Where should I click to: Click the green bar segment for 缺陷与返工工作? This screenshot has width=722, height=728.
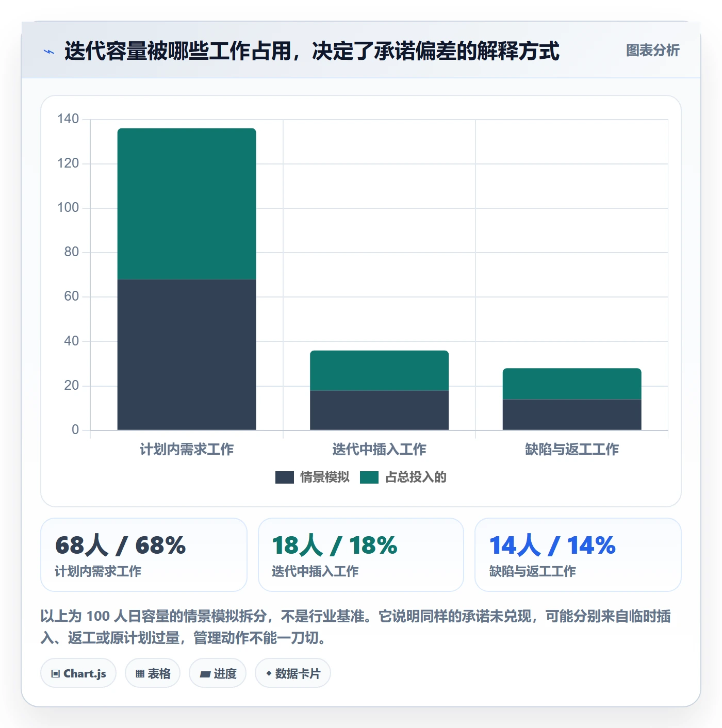[x=572, y=384]
